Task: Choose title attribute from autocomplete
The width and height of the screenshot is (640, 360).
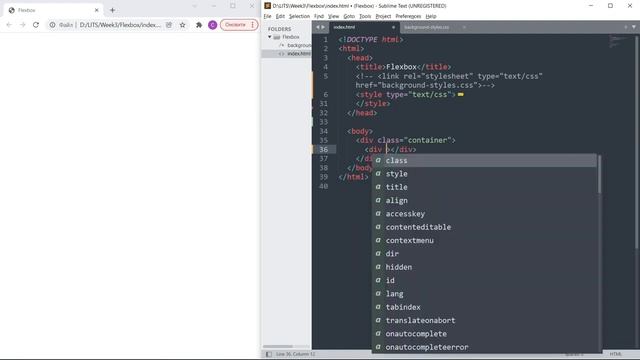Action: point(484,187)
